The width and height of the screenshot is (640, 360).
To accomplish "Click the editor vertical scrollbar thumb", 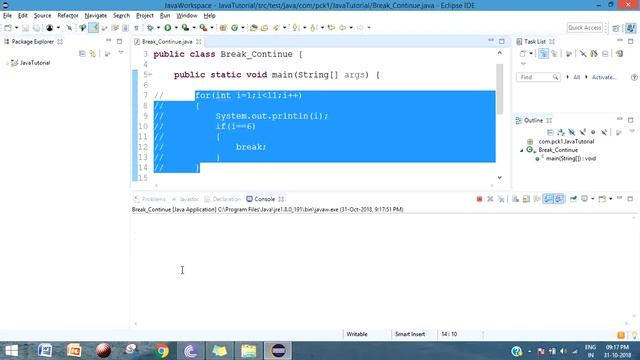I will [500, 89].
